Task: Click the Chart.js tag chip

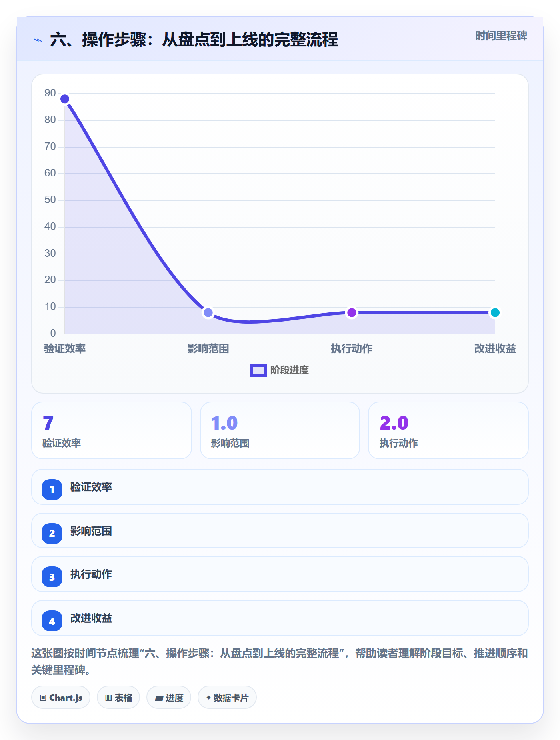Action: [61, 698]
